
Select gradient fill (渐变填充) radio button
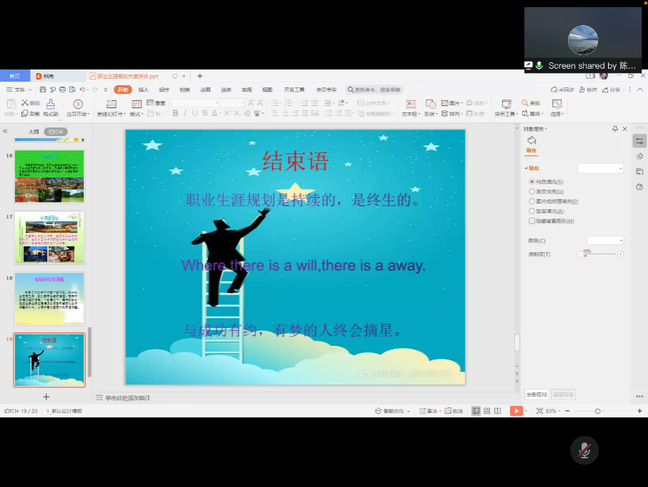pyautogui.click(x=531, y=191)
